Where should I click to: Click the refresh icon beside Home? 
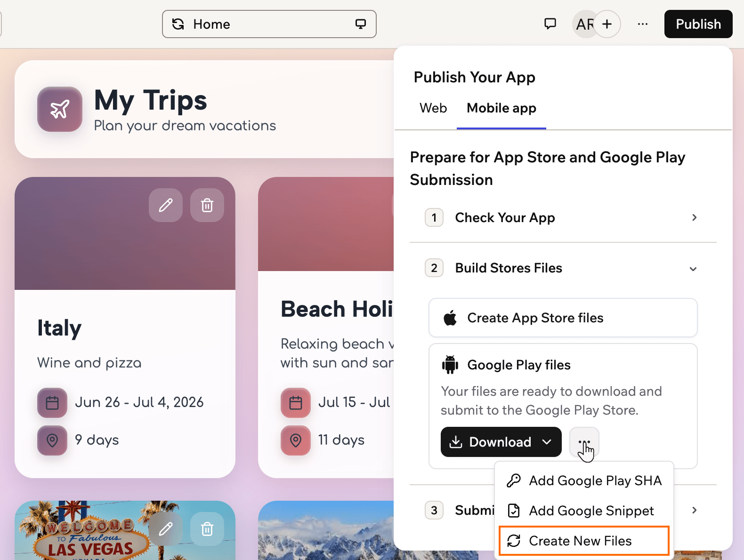(x=178, y=24)
